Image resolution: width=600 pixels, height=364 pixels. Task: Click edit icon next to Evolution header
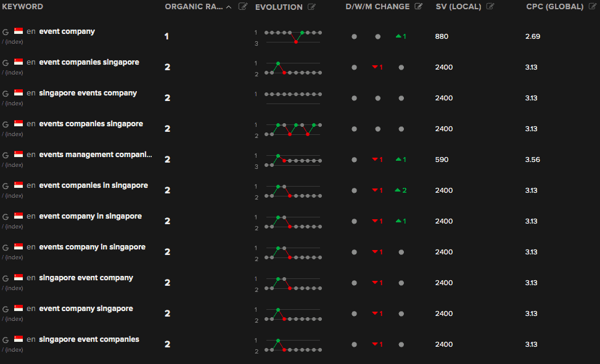[311, 7]
